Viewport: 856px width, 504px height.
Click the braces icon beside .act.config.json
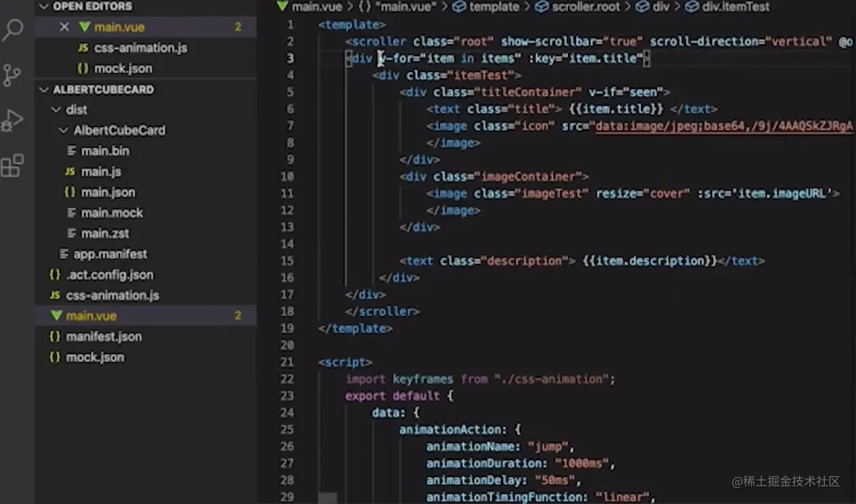(55, 275)
